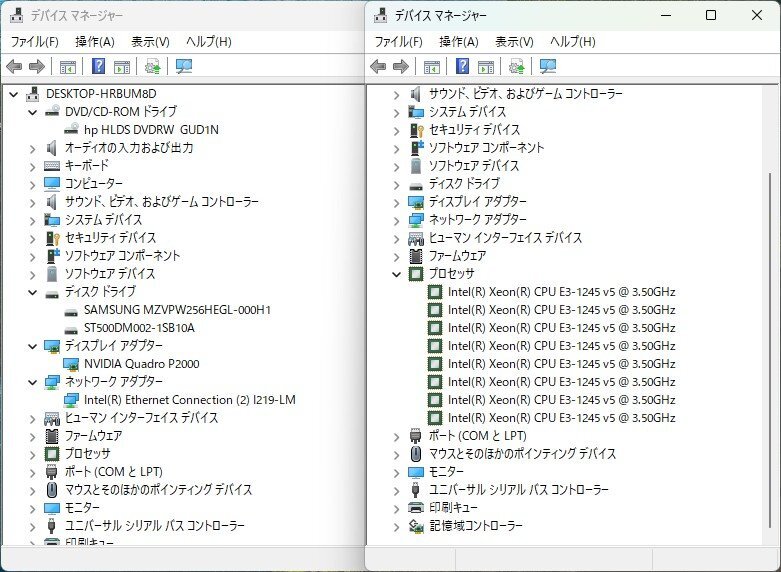Click Scan hardware changes icon in left window
The width and height of the screenshot is (781, 572).
[184, 66]
